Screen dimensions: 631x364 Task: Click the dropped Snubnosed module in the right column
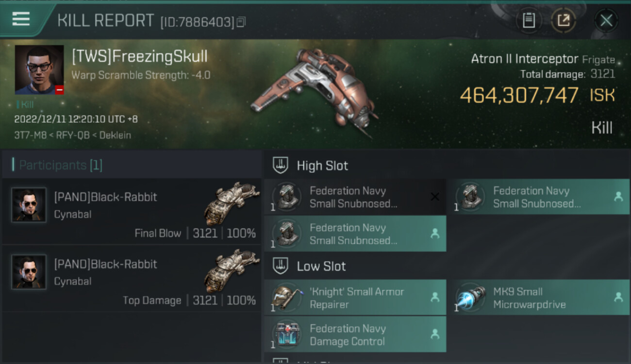[x=538, y=197]
